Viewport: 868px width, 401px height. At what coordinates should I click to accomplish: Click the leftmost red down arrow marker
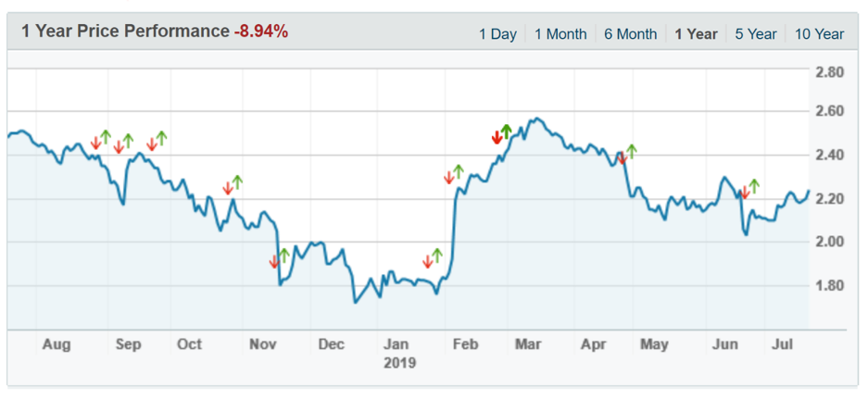[95, 143]
